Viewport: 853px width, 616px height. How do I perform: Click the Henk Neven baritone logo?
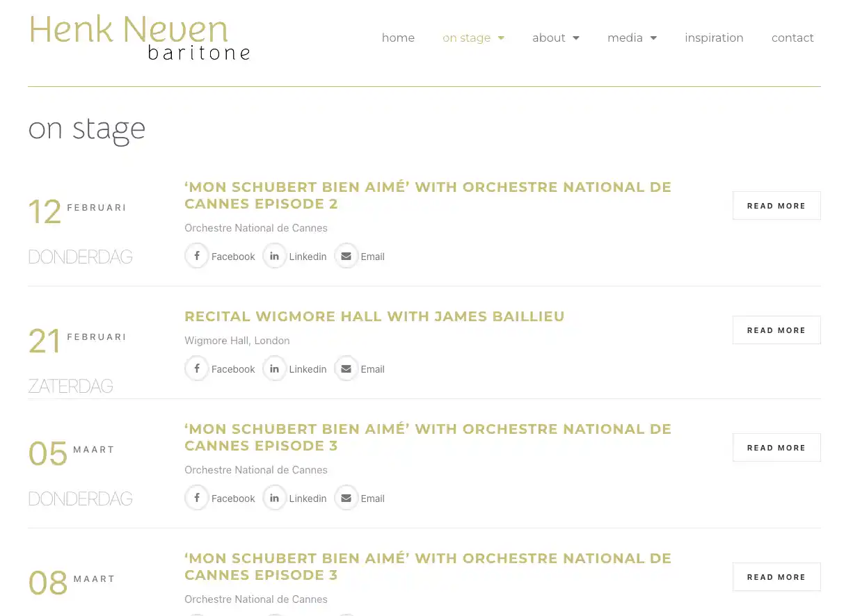139,38
